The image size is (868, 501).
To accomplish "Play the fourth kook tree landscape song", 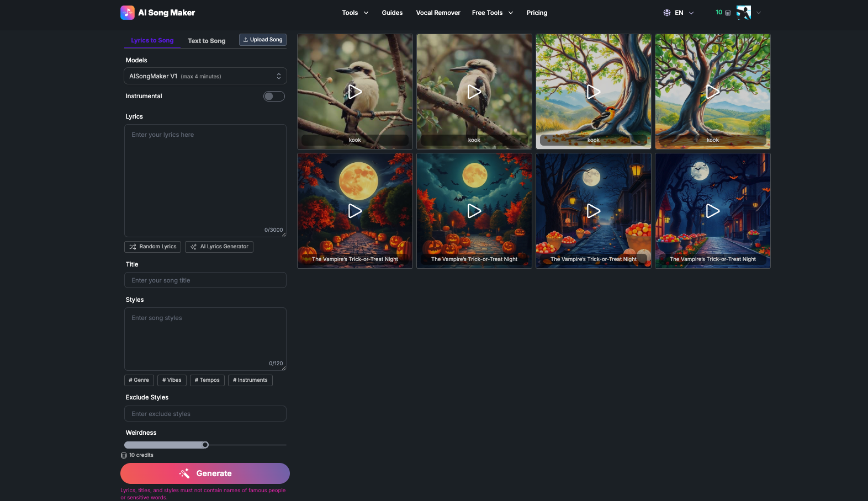I will click(x=713, y=92).
